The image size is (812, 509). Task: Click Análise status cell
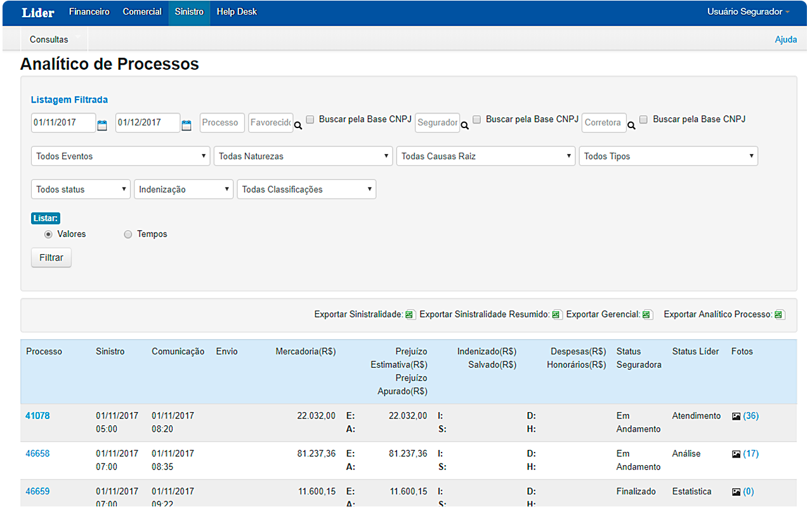pyautogui.click(x=686, y=454)
